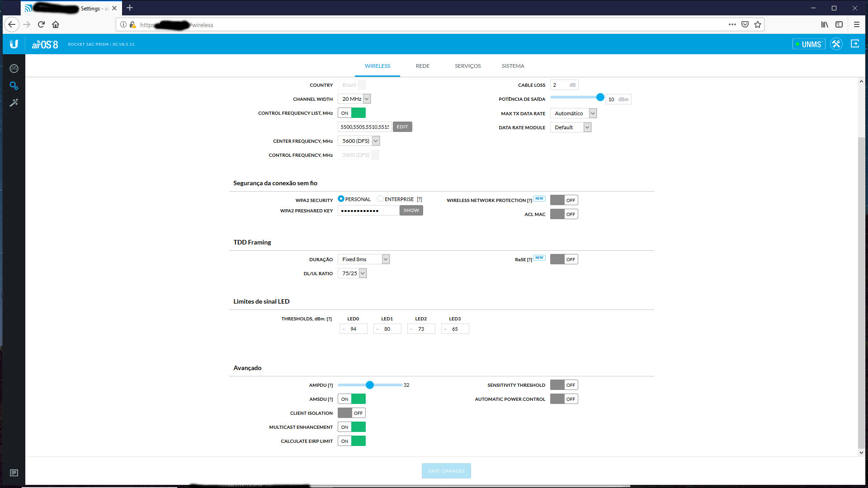Viewport: 868px width, 488px height.
Task: Click the settings gears sidebar icon
Action: [14, 85]
